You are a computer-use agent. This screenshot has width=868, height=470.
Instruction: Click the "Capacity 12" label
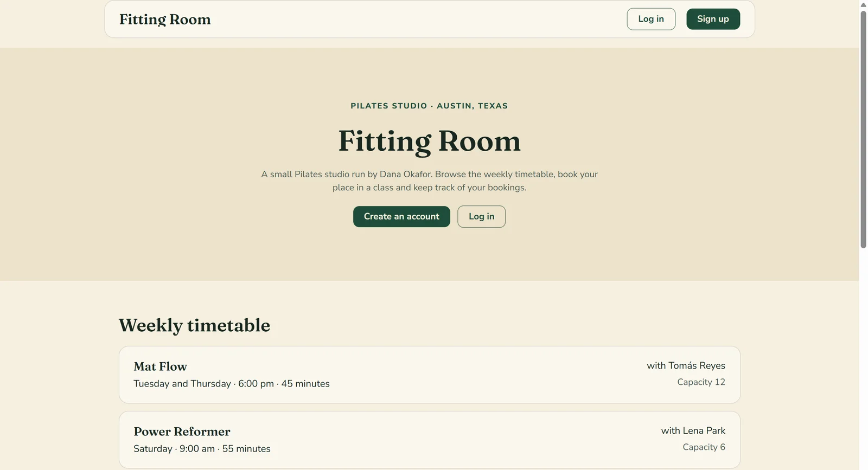point(701,382)
